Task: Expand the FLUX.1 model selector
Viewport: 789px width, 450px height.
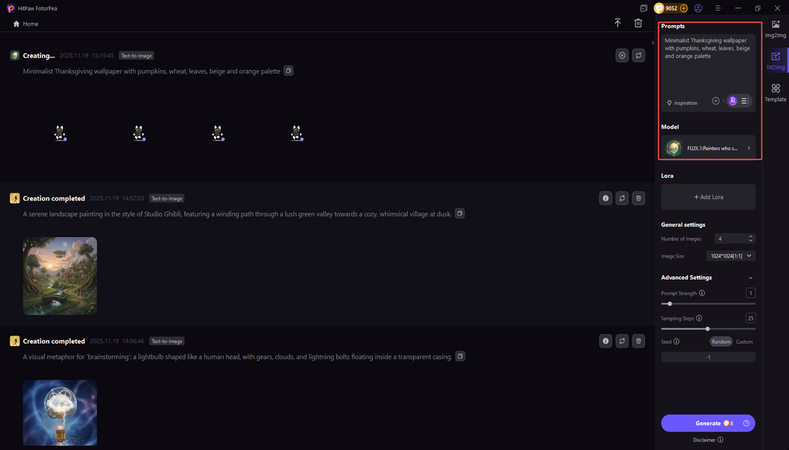Action: 748,148
